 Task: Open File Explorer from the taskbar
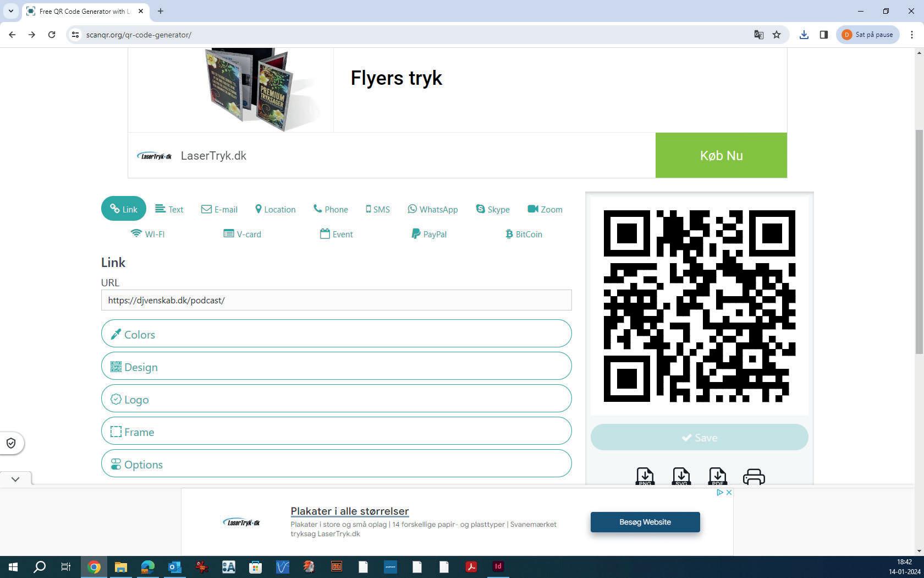(120, 566)
